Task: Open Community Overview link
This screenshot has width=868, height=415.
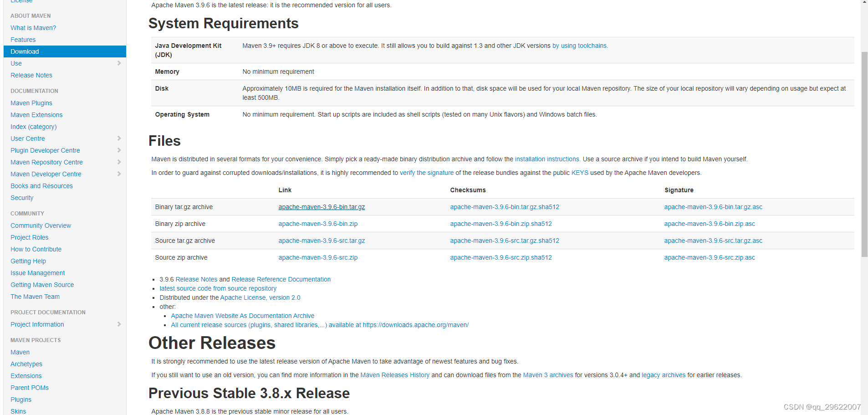Action: tap(41, 225)
